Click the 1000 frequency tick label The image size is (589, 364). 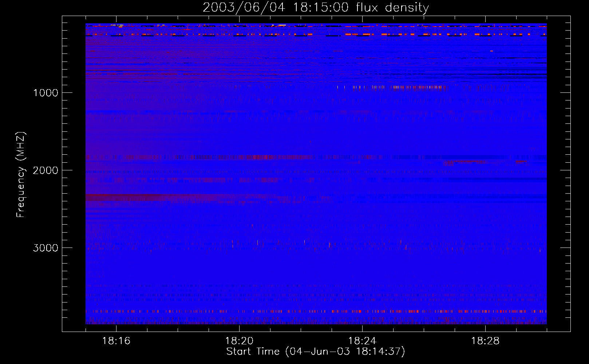pyautogui.click(x=46, y=92)
